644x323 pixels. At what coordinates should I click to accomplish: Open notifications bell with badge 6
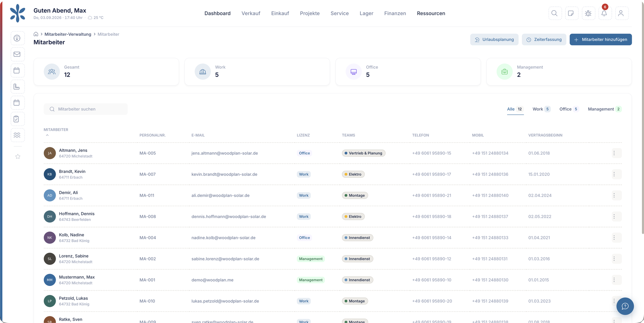604,13
